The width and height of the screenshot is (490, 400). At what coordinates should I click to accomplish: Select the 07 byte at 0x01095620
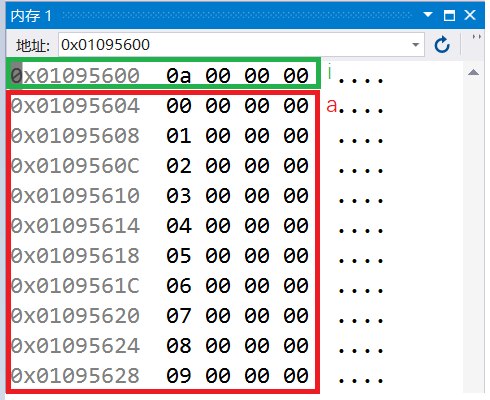pyautogui.click(x=179, y=316)
